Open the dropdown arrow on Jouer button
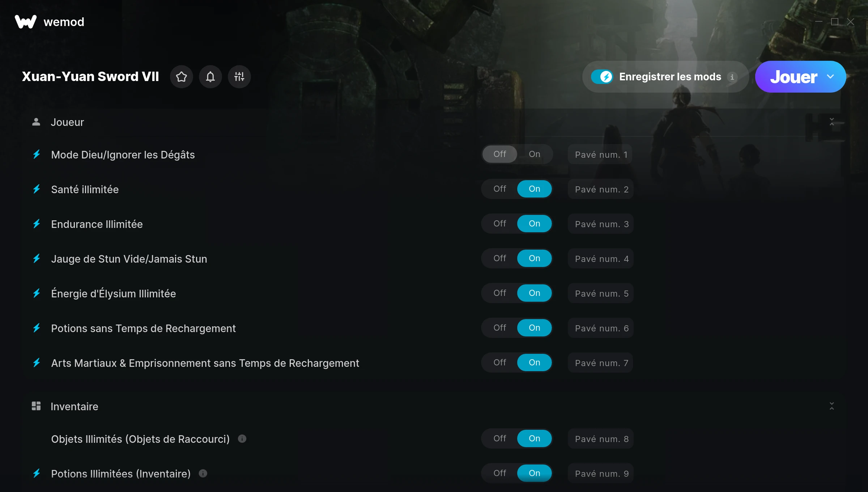Viewport: 868px width, 492px height. click(x=831, y=77)
